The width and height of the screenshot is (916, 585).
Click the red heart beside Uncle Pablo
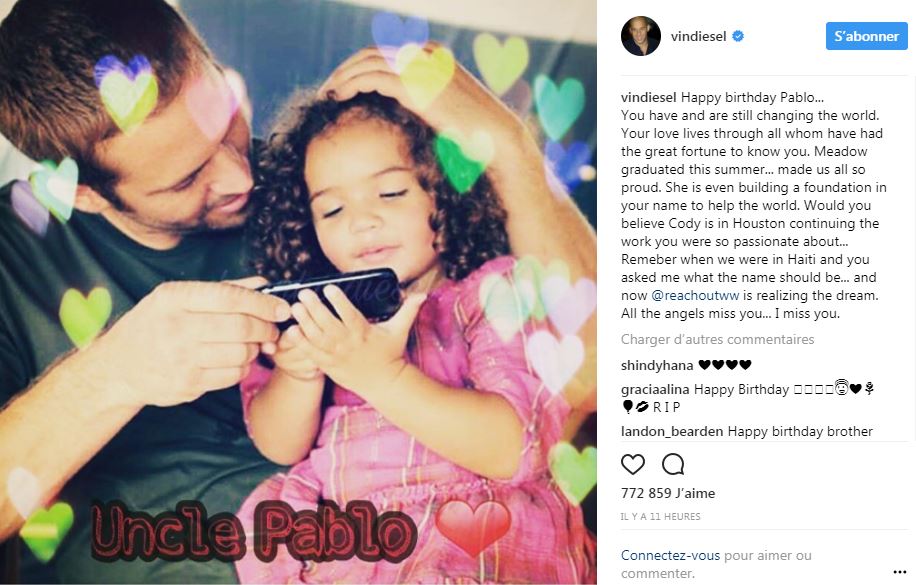pos(473,527)
